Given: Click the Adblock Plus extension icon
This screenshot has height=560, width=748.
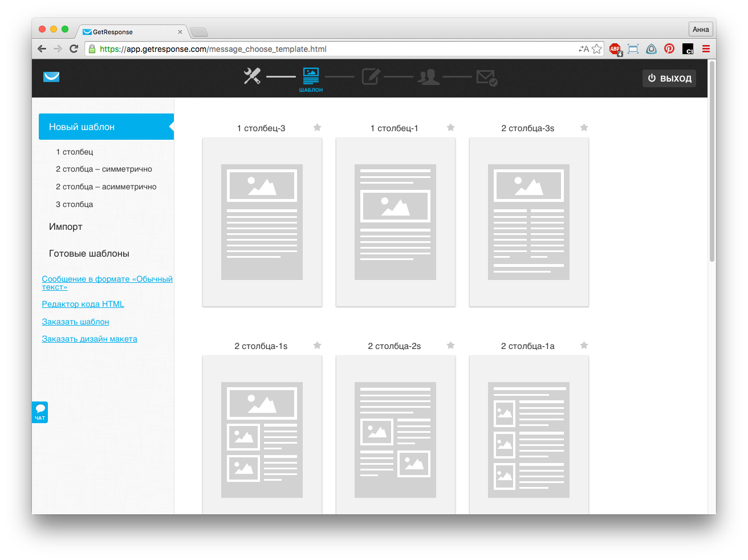Looking at the screenshot, I should (615, 49).
